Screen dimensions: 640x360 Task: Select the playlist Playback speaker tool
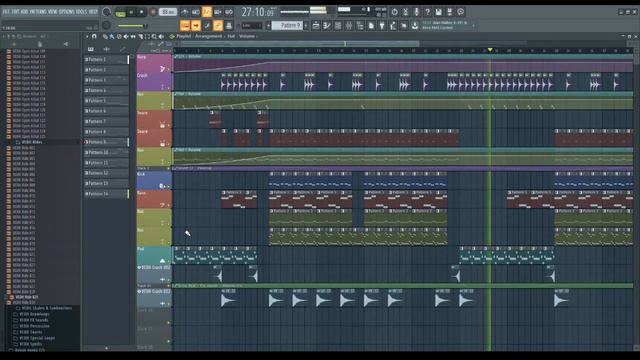pos(161,36)
